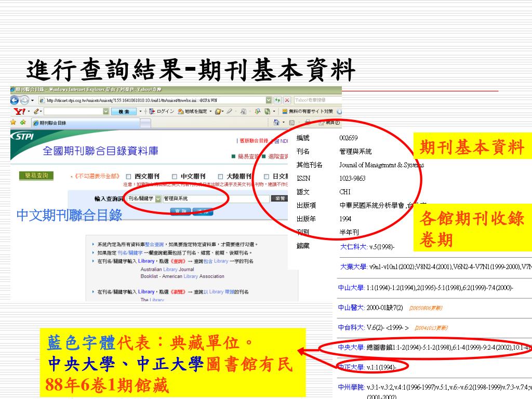532x399 pixels.
Task: Open the 大仁科大 holdings link
Action: coord(353,247)
